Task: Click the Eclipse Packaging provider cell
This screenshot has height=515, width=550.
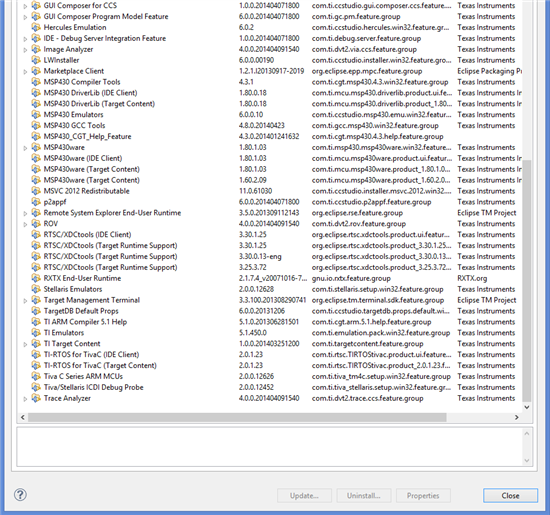Action: click(x=489, y=71)
